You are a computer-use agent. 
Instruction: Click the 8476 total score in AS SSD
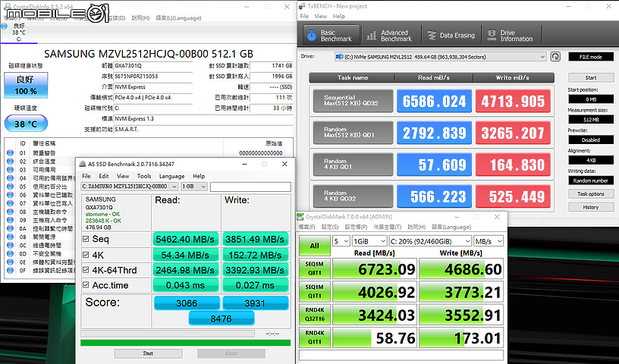tap(222, 318)
